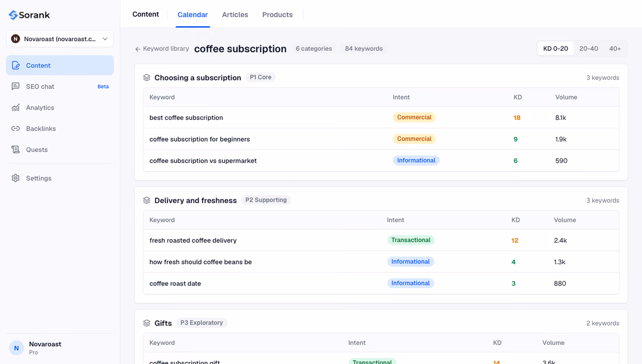Viewport: 642px width, 364px height.
Task: Click the Choosing a subscription heading
Action: point(198,78)
